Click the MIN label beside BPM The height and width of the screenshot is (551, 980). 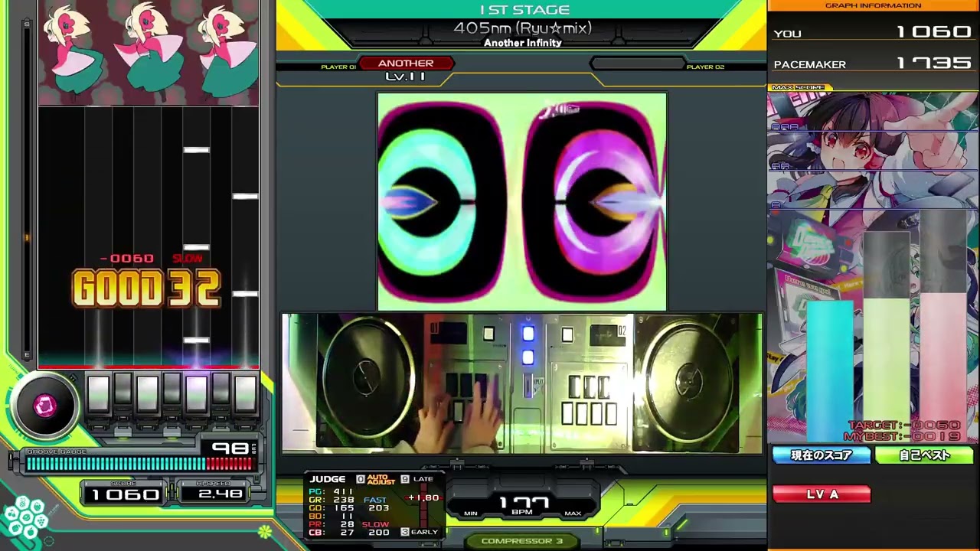tap(471, 514)
